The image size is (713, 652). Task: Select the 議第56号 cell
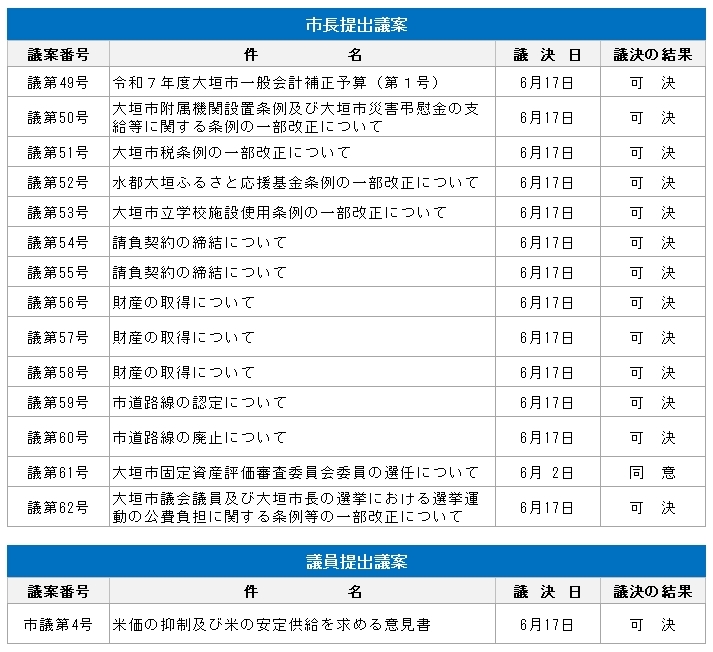(58, 302)
